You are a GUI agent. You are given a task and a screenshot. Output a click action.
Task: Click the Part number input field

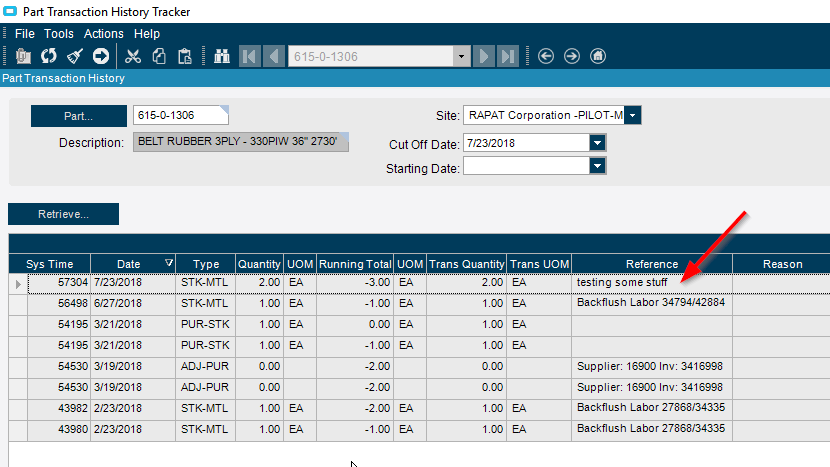(181, 115)
